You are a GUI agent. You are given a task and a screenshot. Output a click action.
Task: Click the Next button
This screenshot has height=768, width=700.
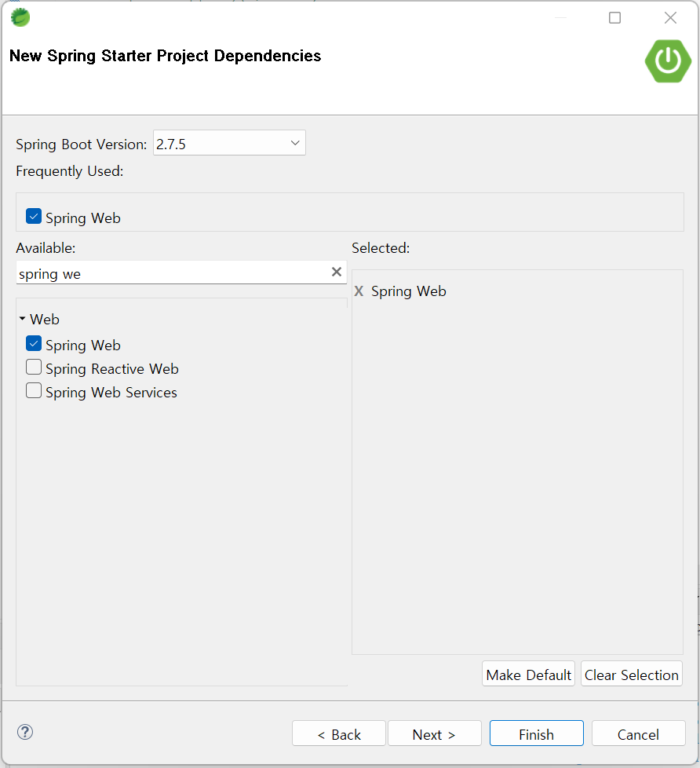click(x=435, y=733)
